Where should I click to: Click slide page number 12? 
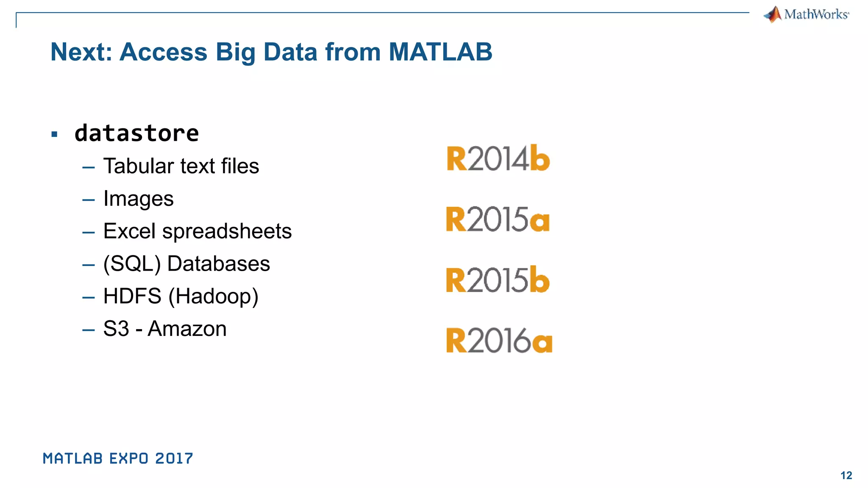coord(846,475)
